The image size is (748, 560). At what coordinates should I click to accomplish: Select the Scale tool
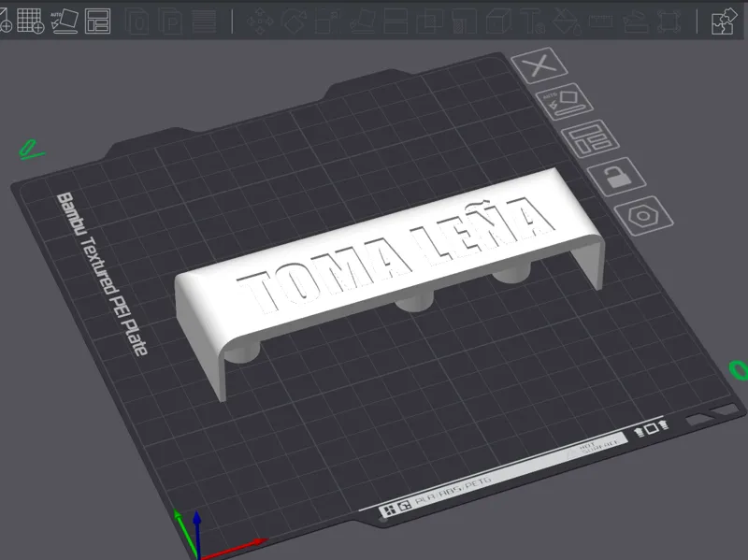click(x=327, y=22)
